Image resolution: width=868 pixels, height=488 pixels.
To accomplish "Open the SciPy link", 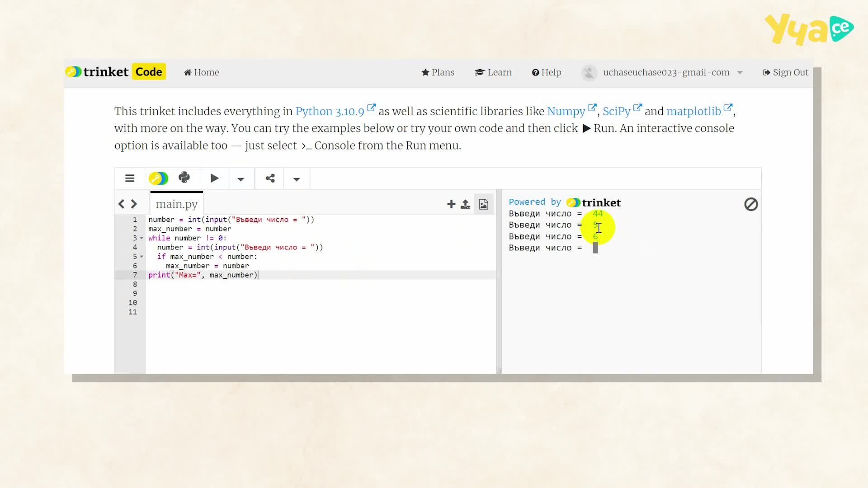I will (x=622, y=111).
